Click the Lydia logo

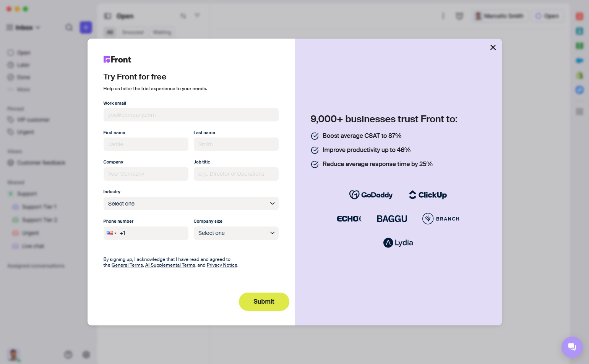pos(398,243)
